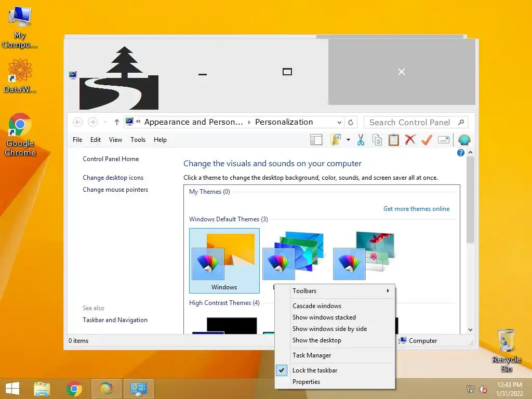Go forward with the Forward arrow
Viewport: 532px width, 399px height.
click(92, 122)
